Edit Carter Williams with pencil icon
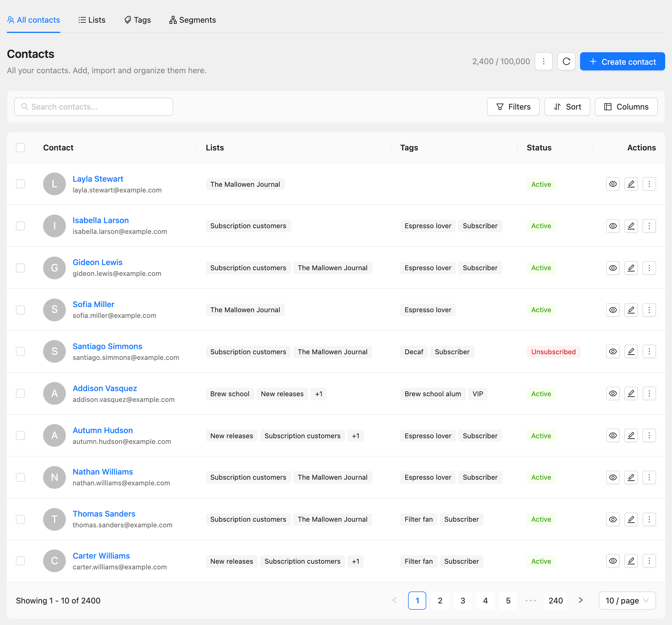Screen dimensions: 672x625 631,561
